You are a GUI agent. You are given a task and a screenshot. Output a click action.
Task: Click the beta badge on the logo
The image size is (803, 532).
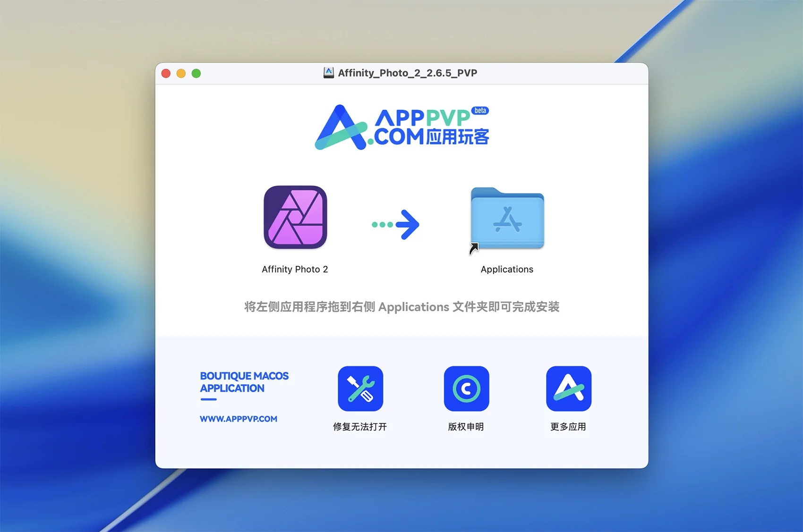point(480,110)
